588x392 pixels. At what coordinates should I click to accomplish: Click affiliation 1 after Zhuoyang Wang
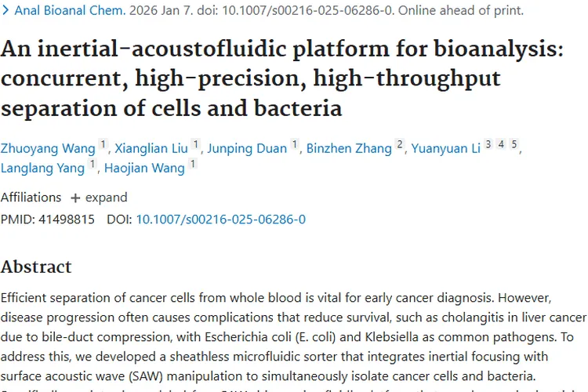point(103,145)
